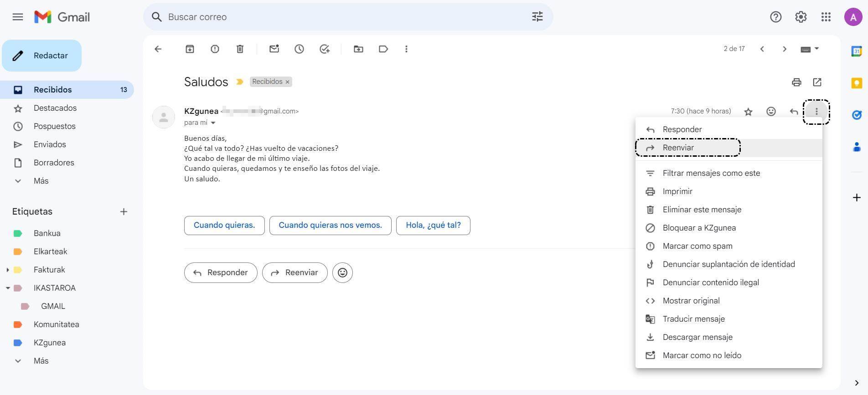Select Responder in the dropdown menu

(x=729, y=129)
